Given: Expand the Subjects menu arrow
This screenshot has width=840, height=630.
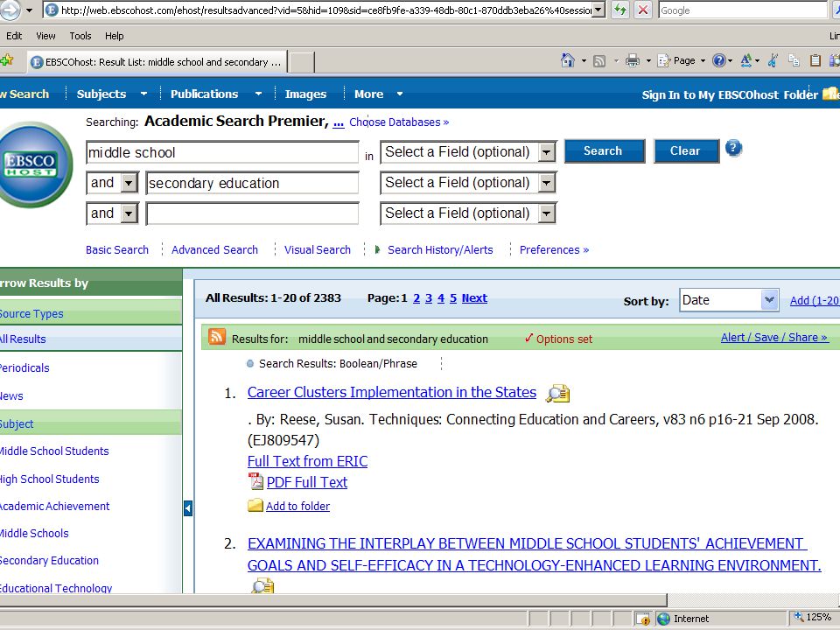Looking at the screenshot, I should (143, 94).
